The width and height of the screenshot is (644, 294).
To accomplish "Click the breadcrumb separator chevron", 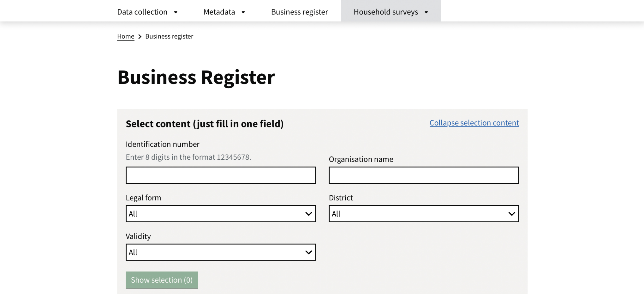I will tap(140, 37).
